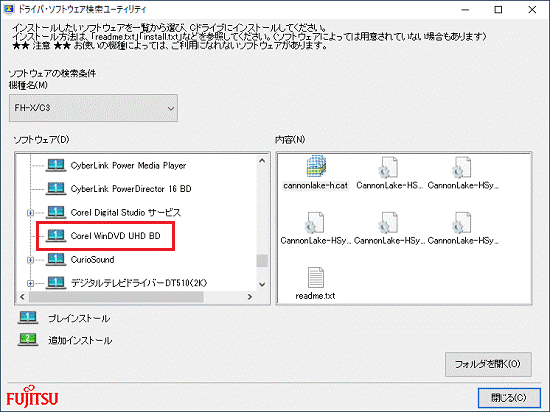Select the second-row middle CannonLake-HSy.. icon

(x=389, y=222)
